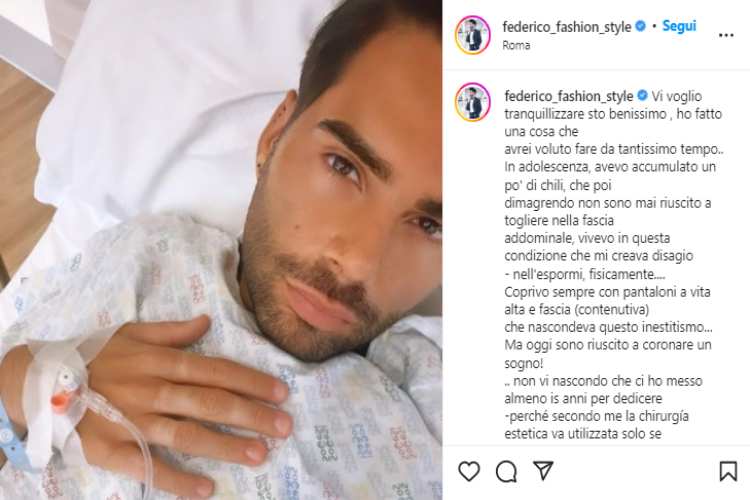Click the caption username federico_fashion_style
This screenshot has width=750, height=500.
coord(569,96)
